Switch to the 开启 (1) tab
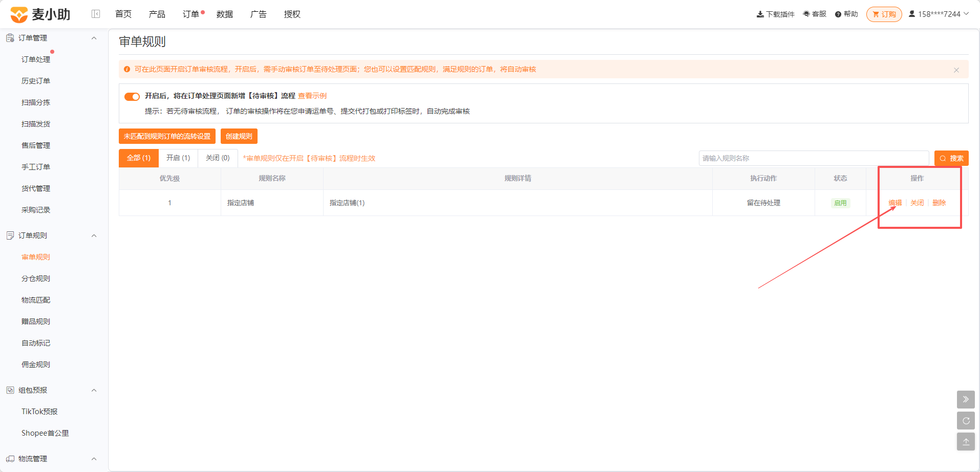 178,158
